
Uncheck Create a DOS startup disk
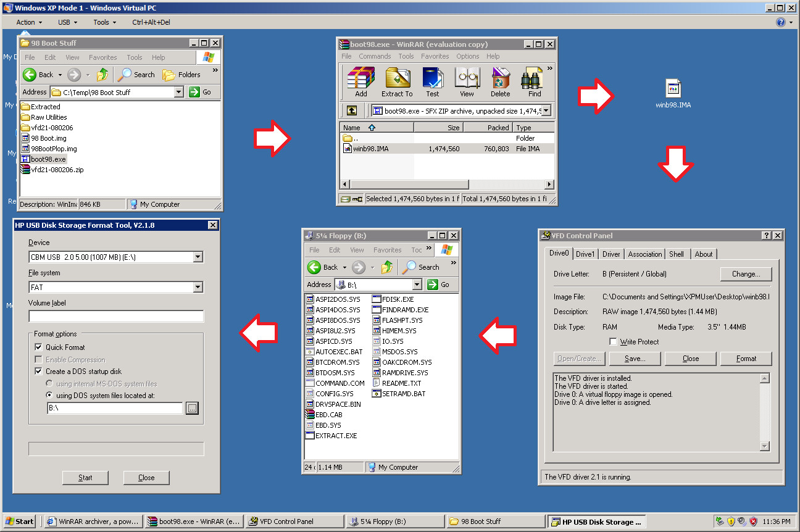tap(39, 372)
